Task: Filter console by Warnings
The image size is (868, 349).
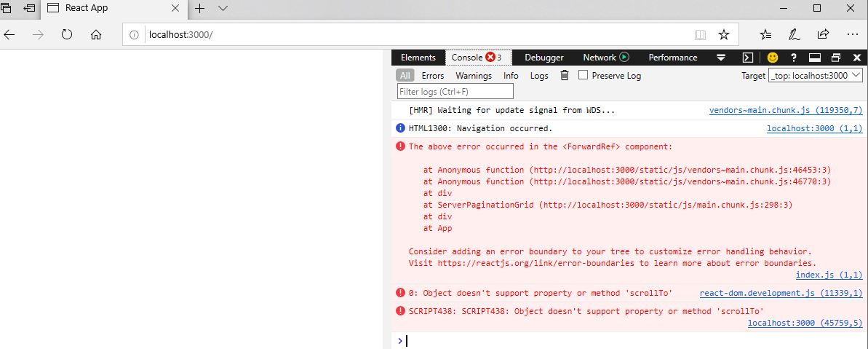Action: point(474,75)
